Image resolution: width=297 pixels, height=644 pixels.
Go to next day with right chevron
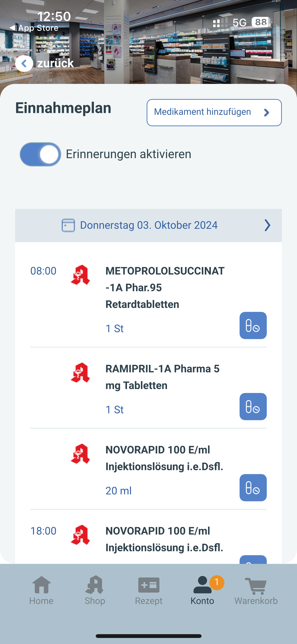coord(267,225)
